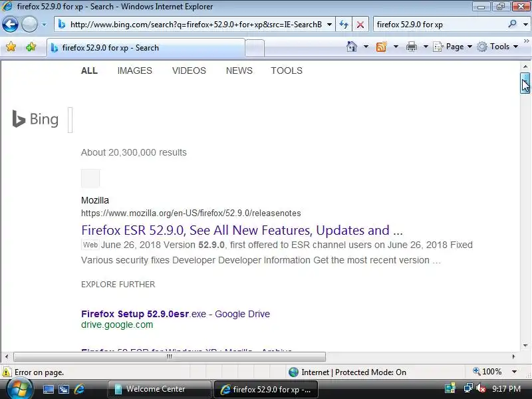Click the horizontal scrollbar thumb
This screenshot has height=399, width=532.
170,356
